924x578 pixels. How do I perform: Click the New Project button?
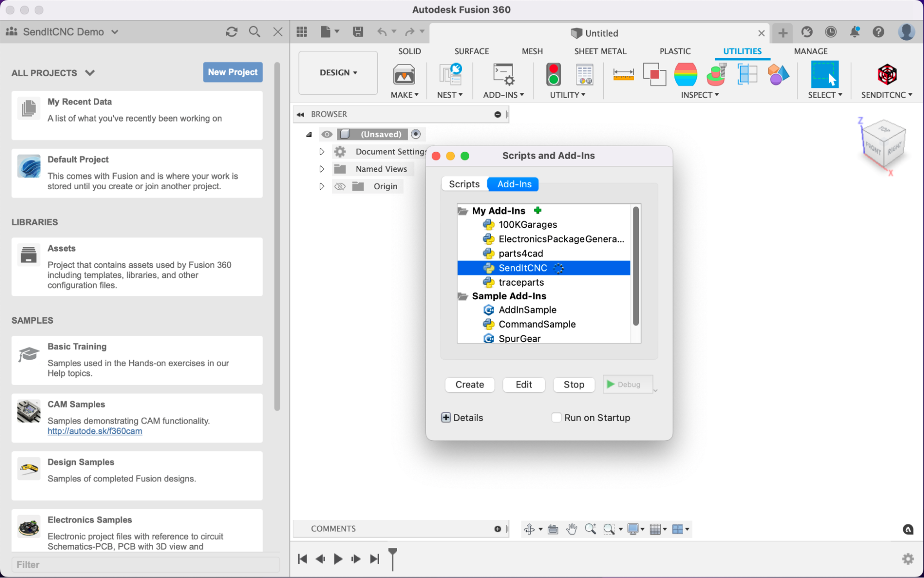(233, 72)
